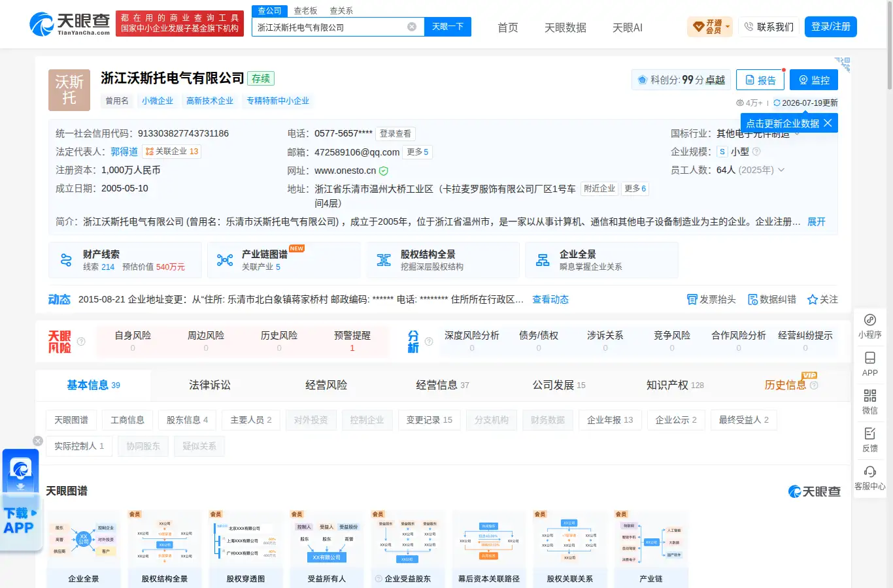The height and width of the screenshot is (588, 893).
Task: Expand 更多 5 email list
Action: [418, 152]
